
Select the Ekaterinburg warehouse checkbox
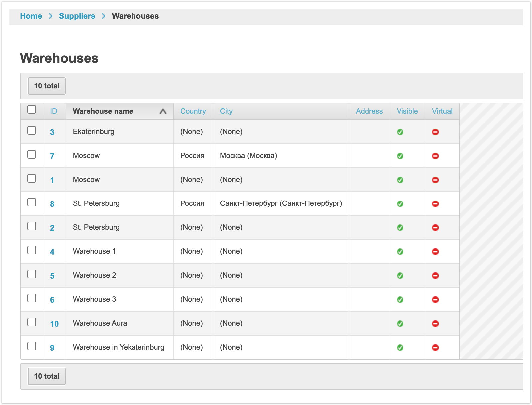tap(32, 130)
